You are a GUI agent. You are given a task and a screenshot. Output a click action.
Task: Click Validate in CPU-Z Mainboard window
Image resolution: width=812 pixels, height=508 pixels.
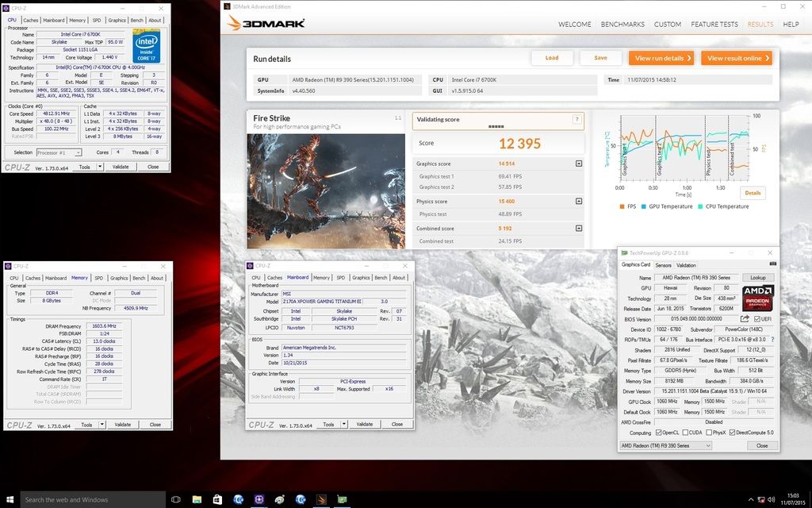(x=365, y=424)
